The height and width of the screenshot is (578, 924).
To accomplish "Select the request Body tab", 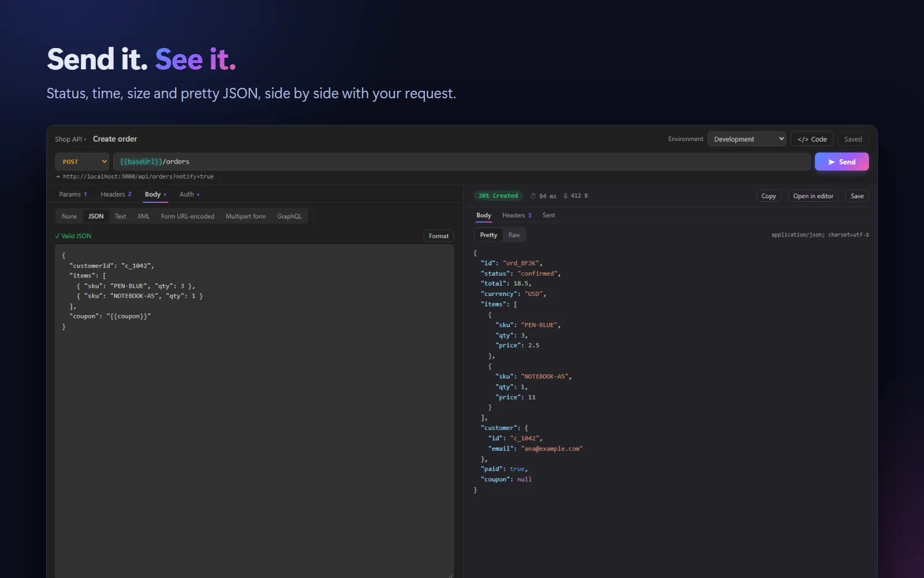I will (155, 194).
